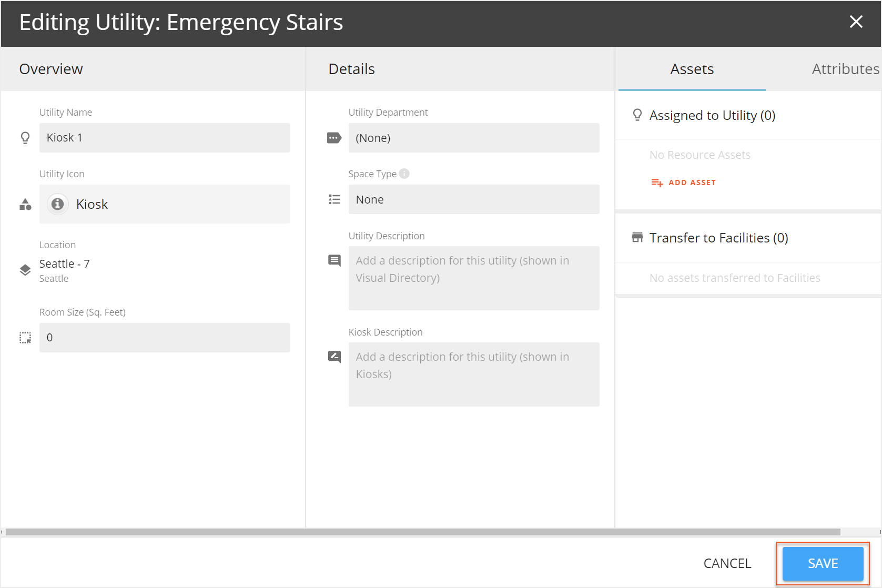Click inside the Utility Name field
The image size is (882, 588).
coord(165,137)
